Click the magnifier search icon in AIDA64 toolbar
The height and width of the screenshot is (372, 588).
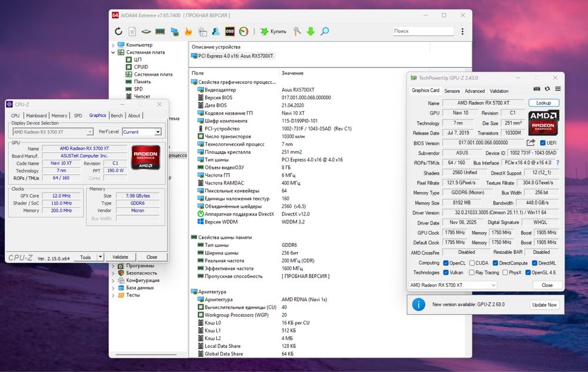click(x=325, y=31)
